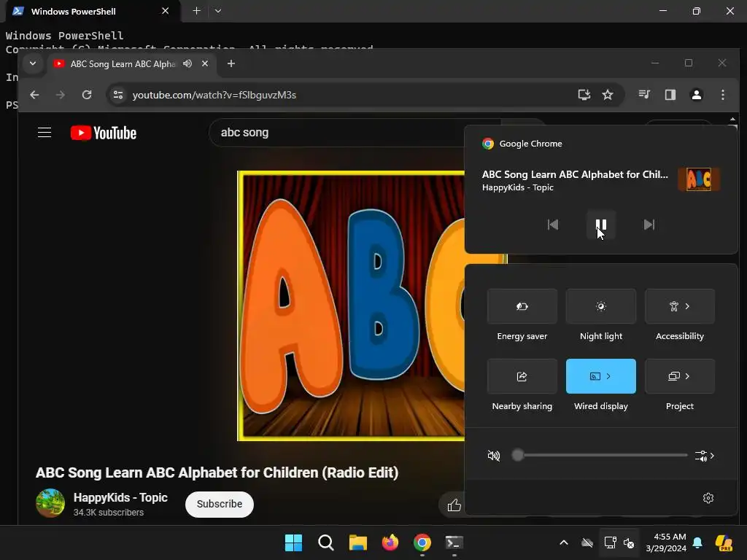Click the OneDrive cloud tray icon
The height and width of the screenshot is (560, 747).
[587, 542]
